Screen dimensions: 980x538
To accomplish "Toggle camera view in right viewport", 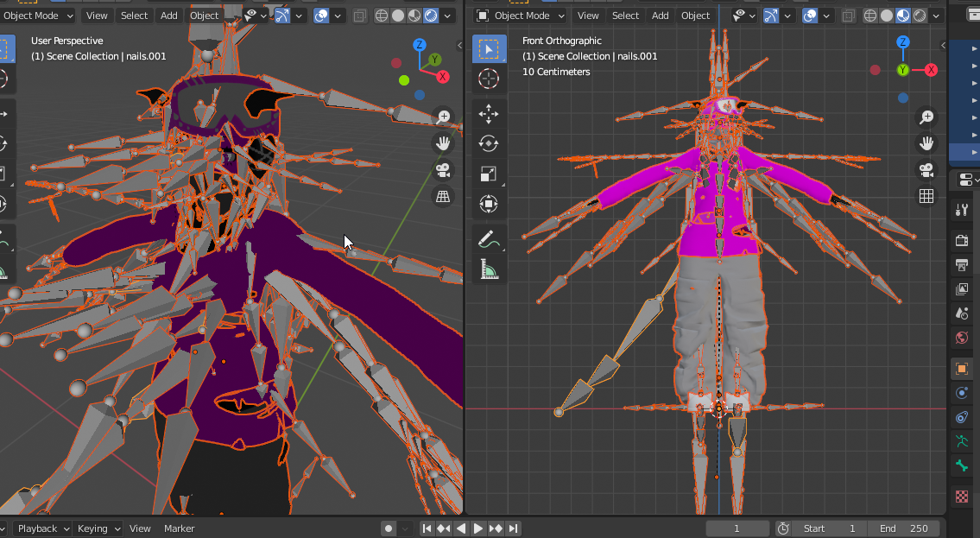I will coord(926,170).
